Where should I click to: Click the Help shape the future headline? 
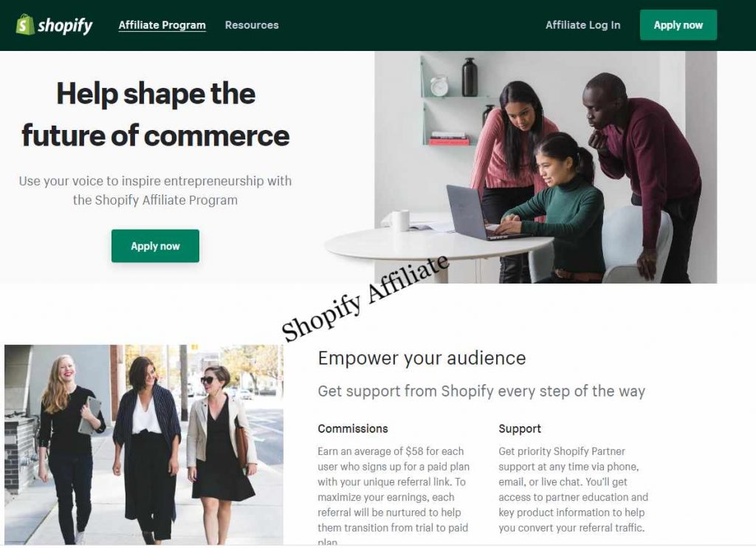point(155,114)
